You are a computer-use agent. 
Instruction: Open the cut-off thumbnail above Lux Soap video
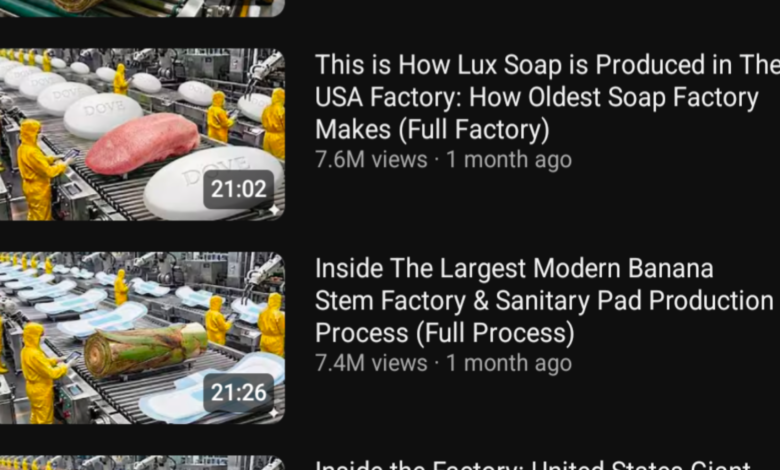pos(142,8)
